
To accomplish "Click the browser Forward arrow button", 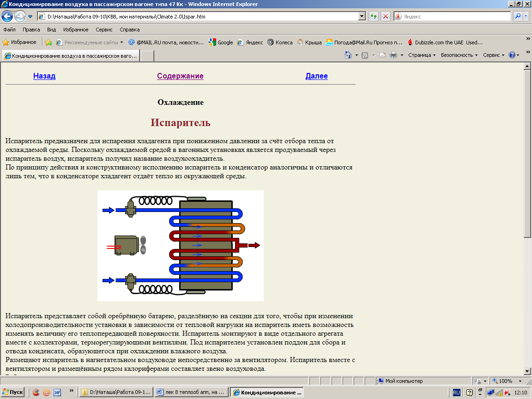I will 20,16.
